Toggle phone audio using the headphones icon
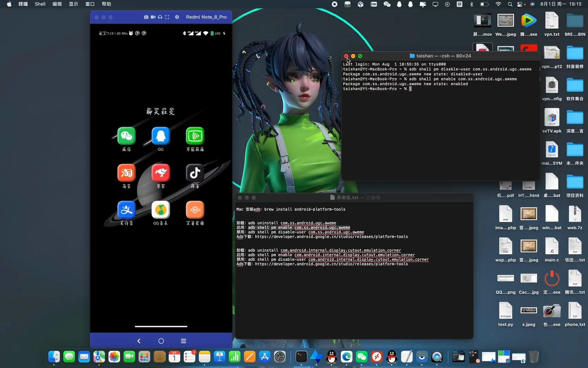Viewport: 588px width, 368px height. coord(160,17)
